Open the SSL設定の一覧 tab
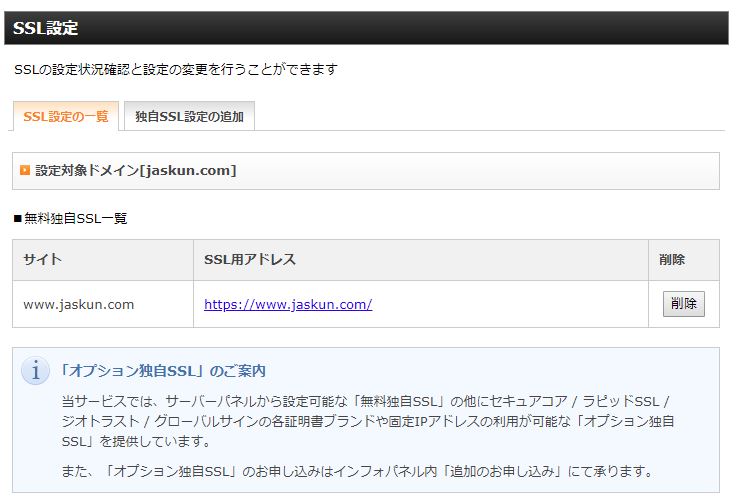Screen dimensions: 740x500 [65, 116]
